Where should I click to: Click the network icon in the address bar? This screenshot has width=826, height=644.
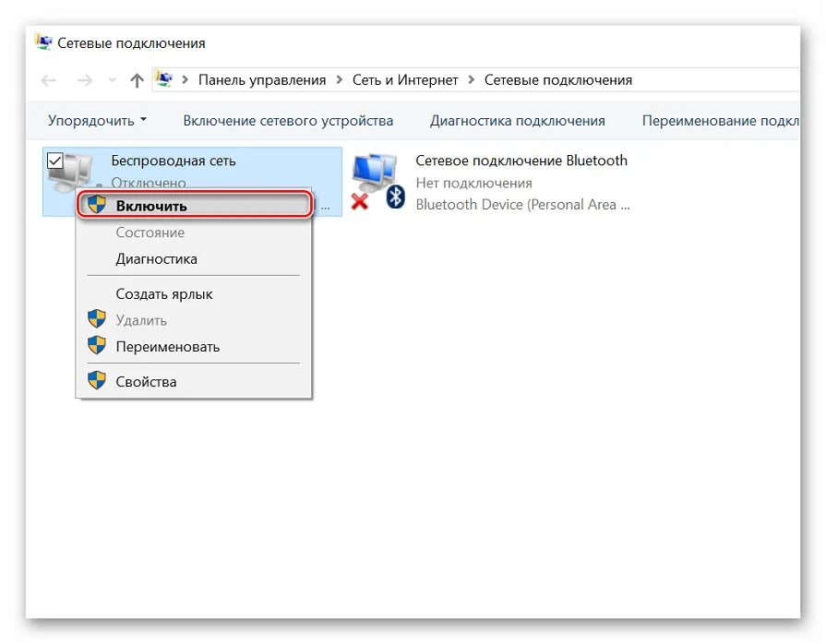164,79
